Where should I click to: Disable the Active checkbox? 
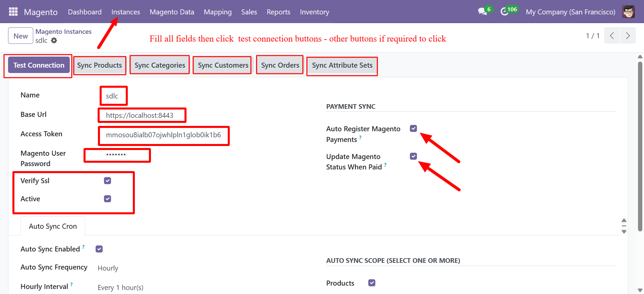107,199
